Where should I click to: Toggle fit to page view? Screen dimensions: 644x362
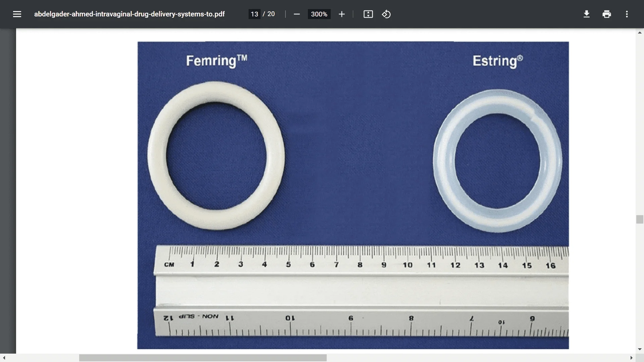point(368,14)
